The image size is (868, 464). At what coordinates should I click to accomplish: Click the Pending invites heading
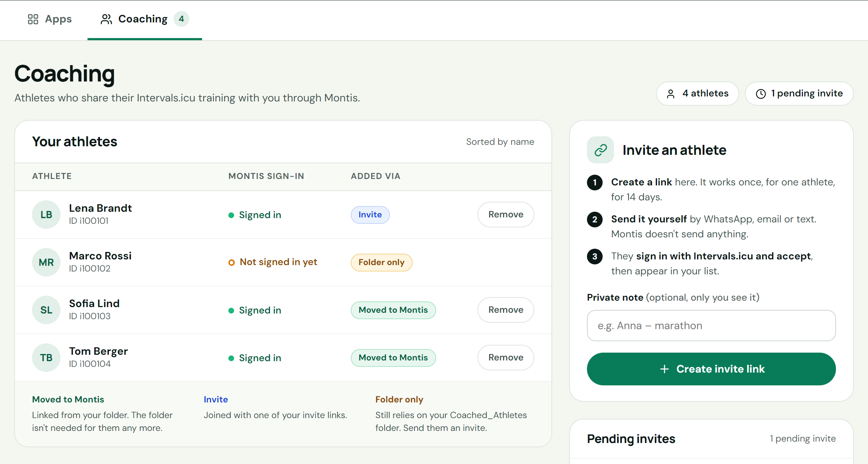(631, 439)
